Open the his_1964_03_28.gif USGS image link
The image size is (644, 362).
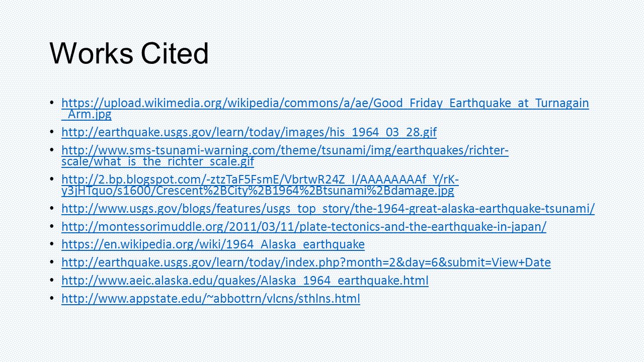[x=249, y=132]
